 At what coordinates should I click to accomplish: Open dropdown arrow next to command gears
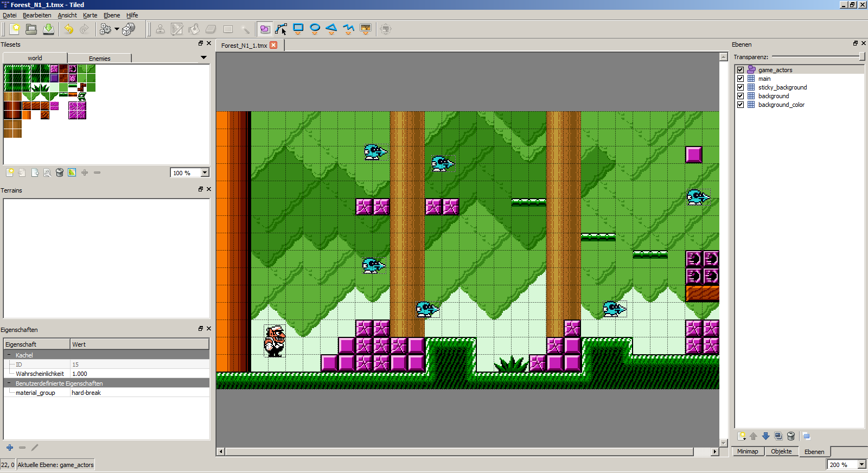coord(117,29)
